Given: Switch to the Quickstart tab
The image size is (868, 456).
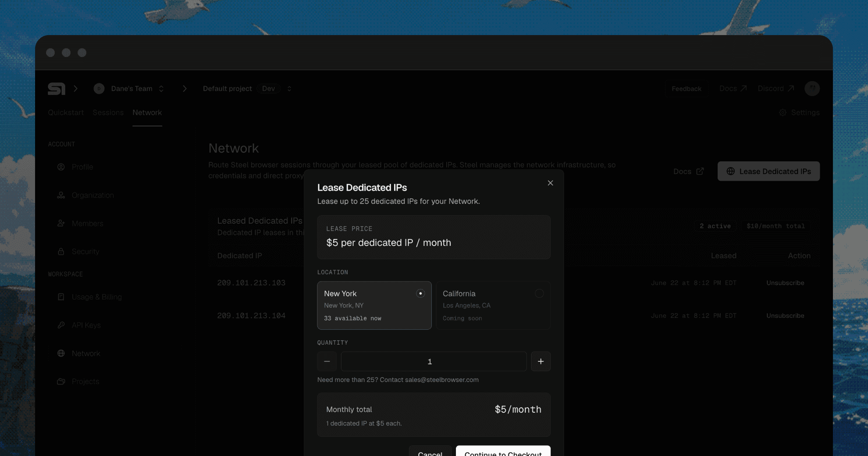Looking at the screenshot, I should click(x=66, y=113).
